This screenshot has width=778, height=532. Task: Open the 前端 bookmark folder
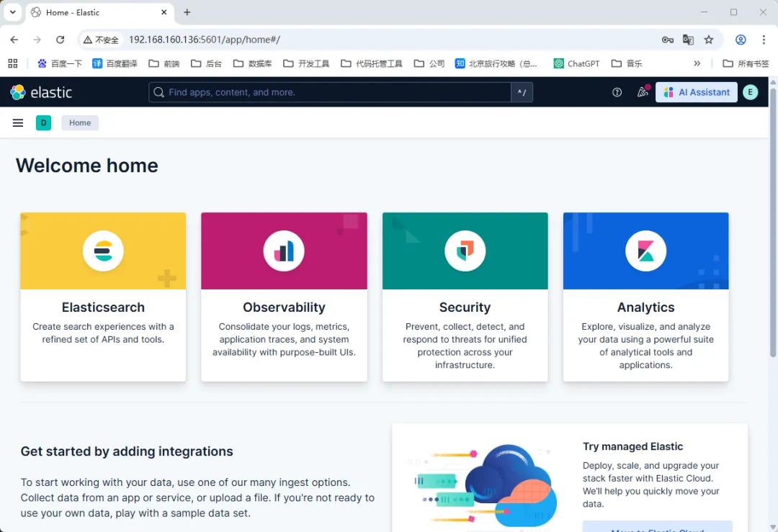[164, 63]
